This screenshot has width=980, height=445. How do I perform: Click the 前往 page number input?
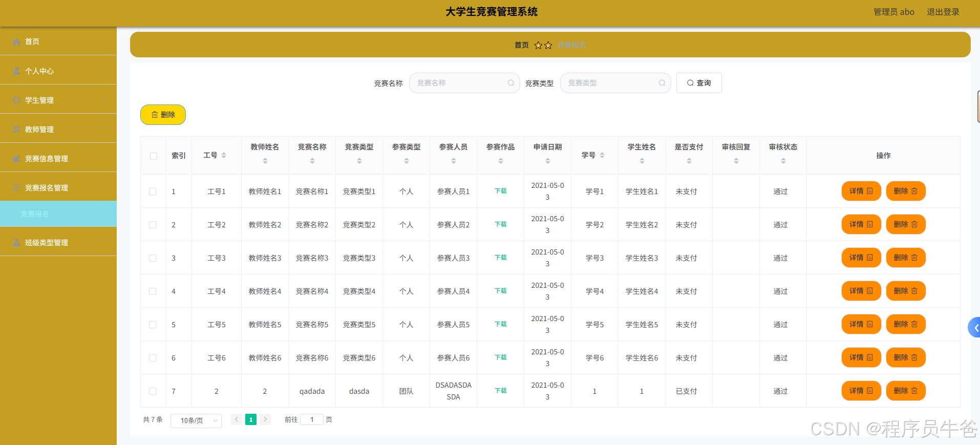click(x=312, y=419)
